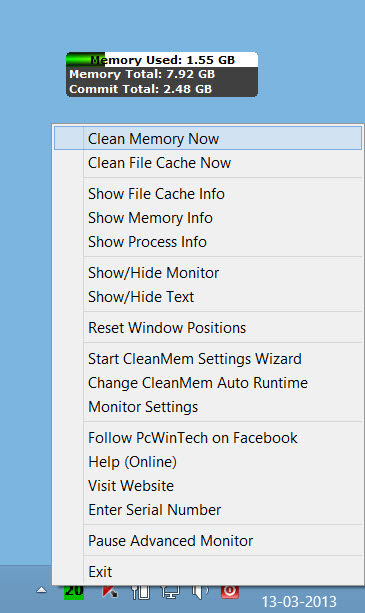
Task: Click the red square tray icon
Action: [x=230, y=592]
